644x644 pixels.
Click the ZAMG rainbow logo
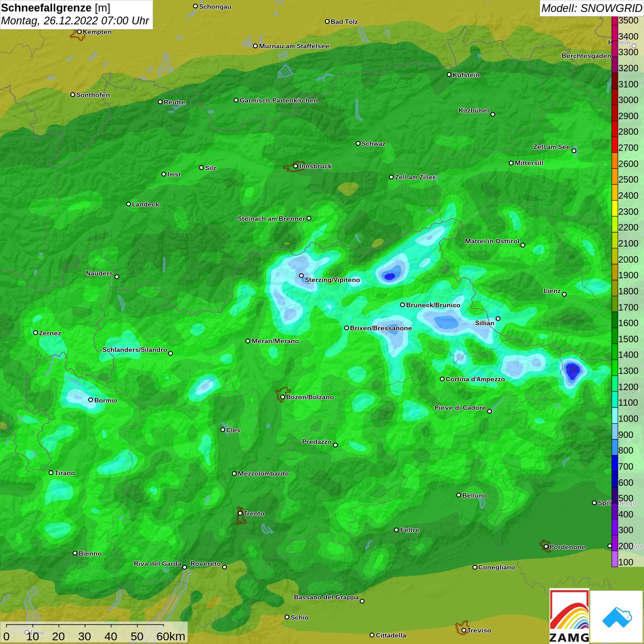[x=569, y=616]
